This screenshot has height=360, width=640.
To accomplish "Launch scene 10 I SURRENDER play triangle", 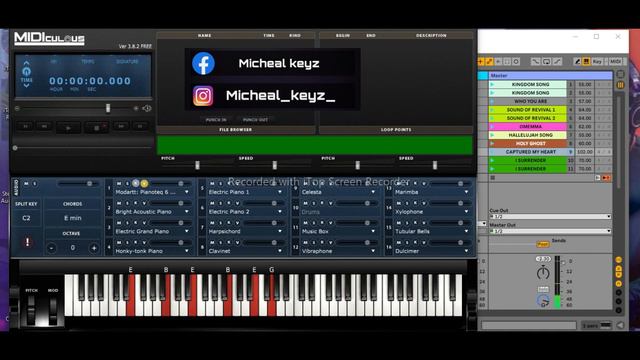I will (492, 160).
